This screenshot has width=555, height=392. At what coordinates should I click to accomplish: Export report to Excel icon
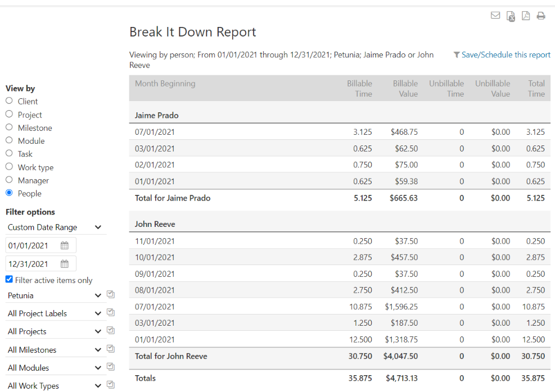511,16
